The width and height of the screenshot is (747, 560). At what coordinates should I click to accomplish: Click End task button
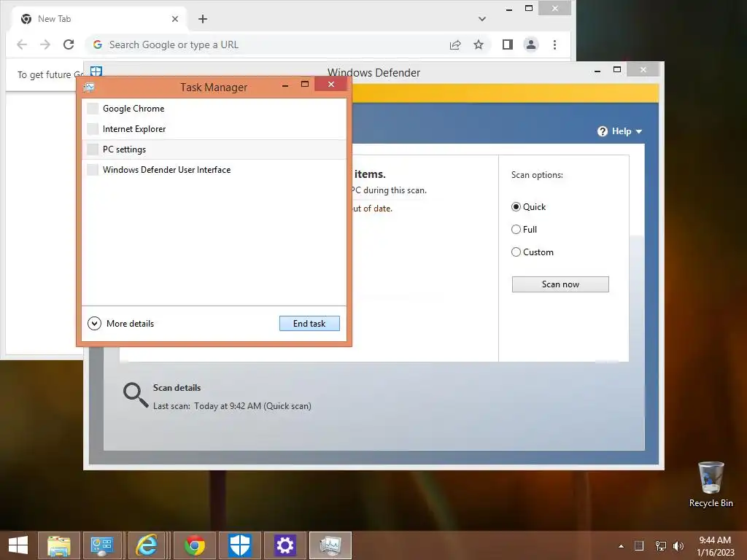(x=309, y=323)
